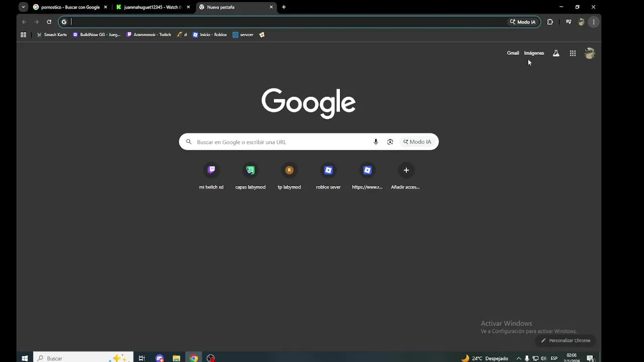This screenshot has height=362, width=644.
Task: Open the Chrome profile avatar in toolbar
Action: [581, 22]
